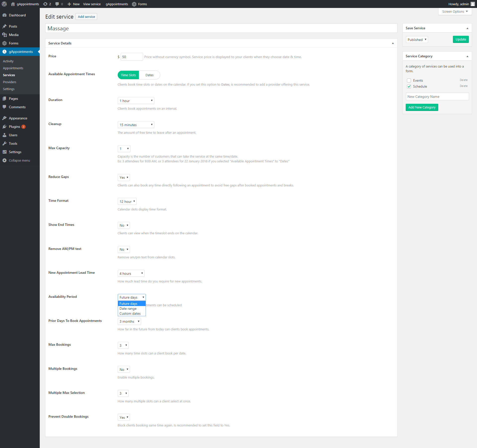Open Providers submenu item
The height and width of the screenshot is (448, 477).
click(9, 82)
